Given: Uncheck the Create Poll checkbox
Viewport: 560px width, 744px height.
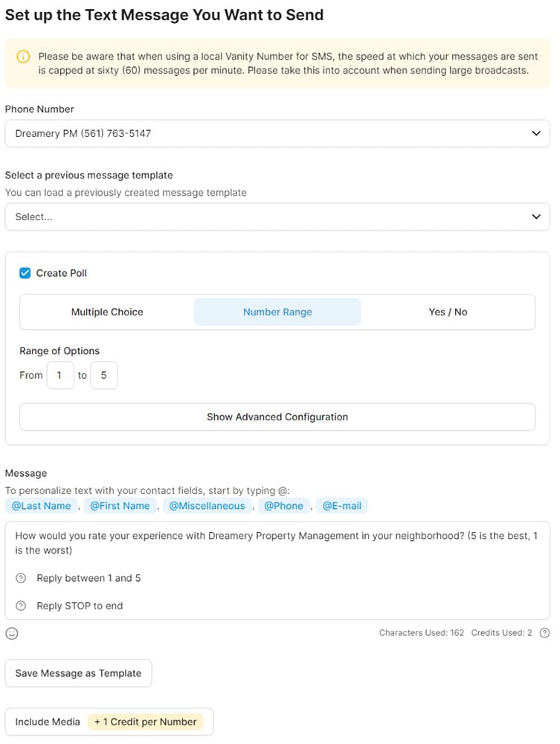Looking at the screenshot, I should pyautogui.click(x=25, y=273).
